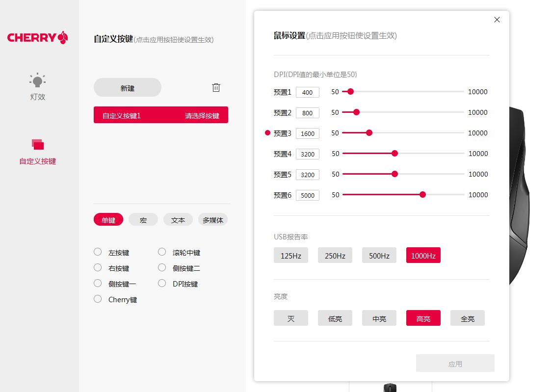Select the Cherry键 option
The image size is (551, 392).
pyautogui.click(x=98, y=299)
